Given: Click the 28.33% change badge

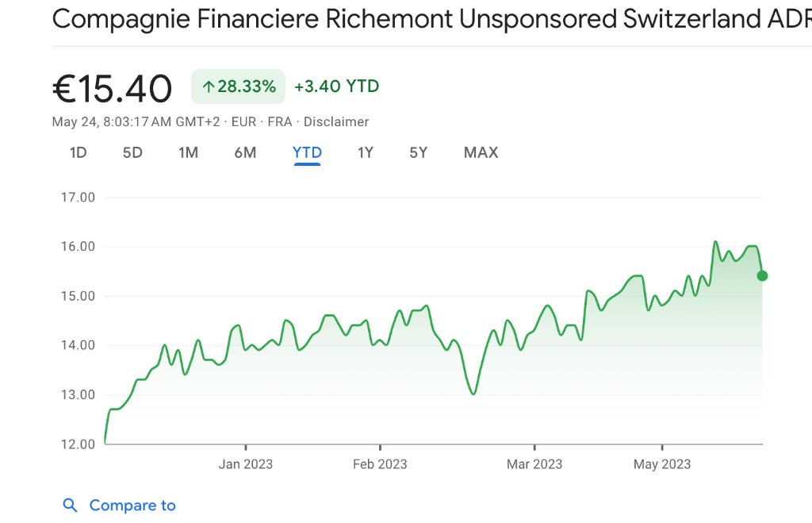Looking at the screenshot, I should pos(238,87).
